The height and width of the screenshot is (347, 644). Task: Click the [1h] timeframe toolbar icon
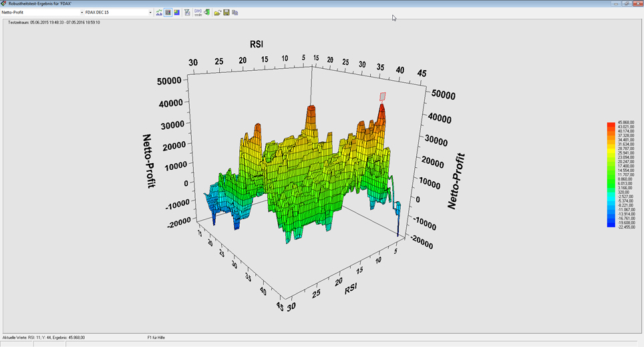pos(198,12)
